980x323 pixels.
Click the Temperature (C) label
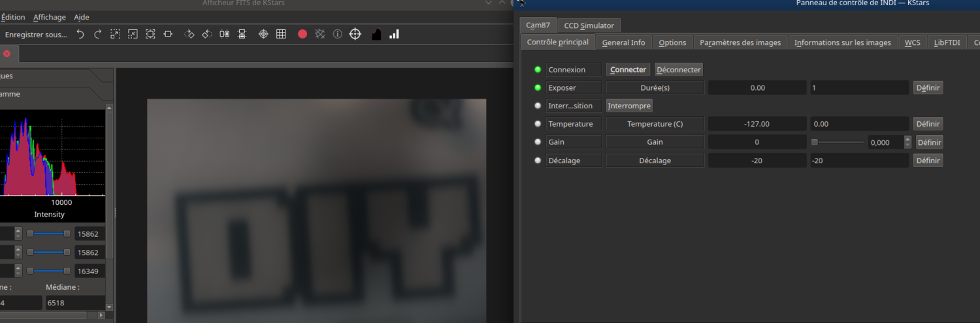[x=655, y=124]
